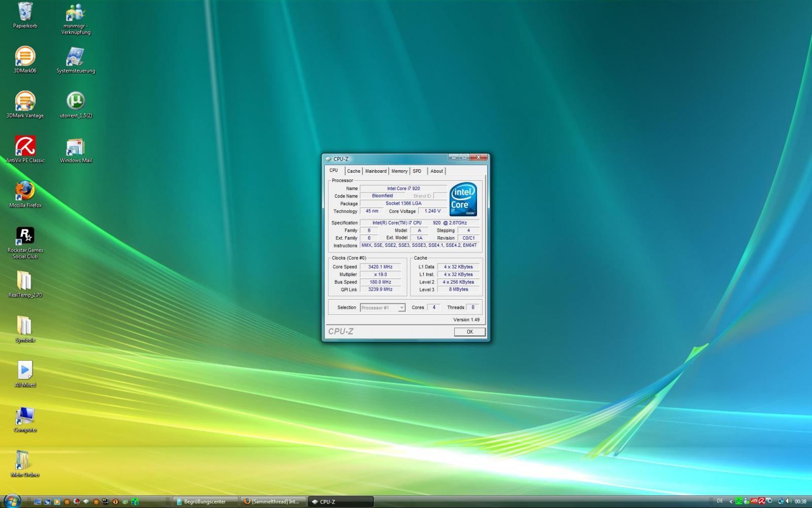Click the CPU-Z taskbar button

click(x=341, y=501)
